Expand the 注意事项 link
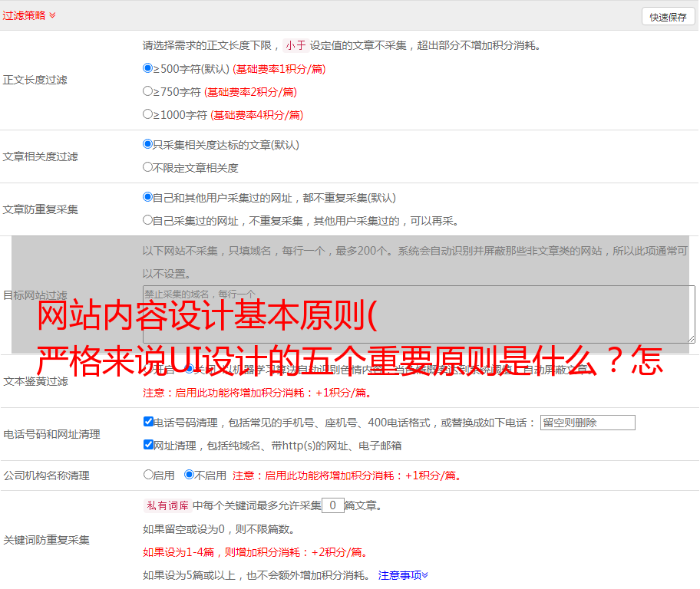The height and width of the screenshot is (589, 700). [403, 575]
